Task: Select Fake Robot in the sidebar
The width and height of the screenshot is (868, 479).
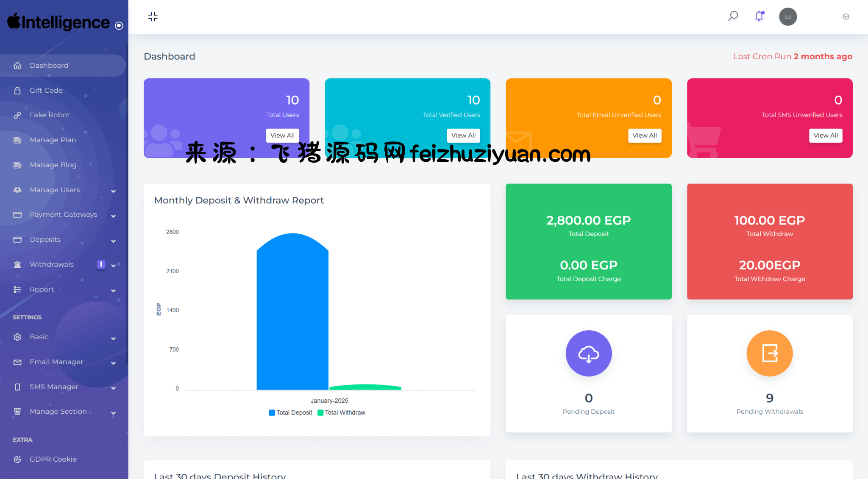Action: 49,115
